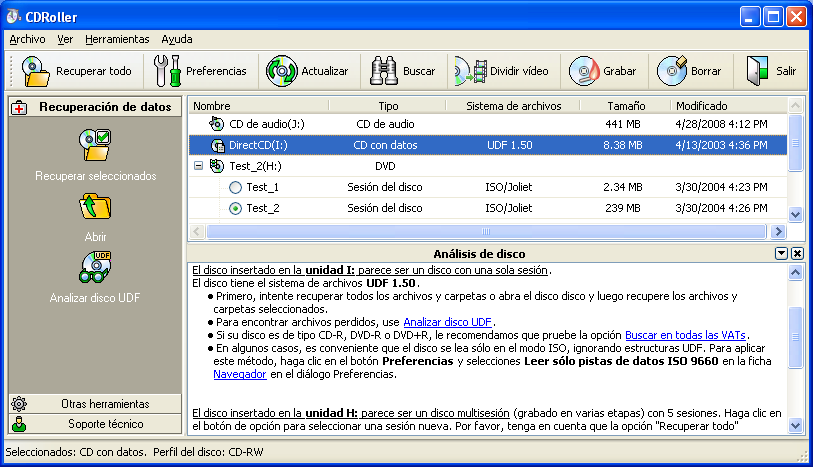This screenshot has height=467, width=813.
Task: Follow the Buscar en todas las VATs link
Action: [x=686, y=334]
